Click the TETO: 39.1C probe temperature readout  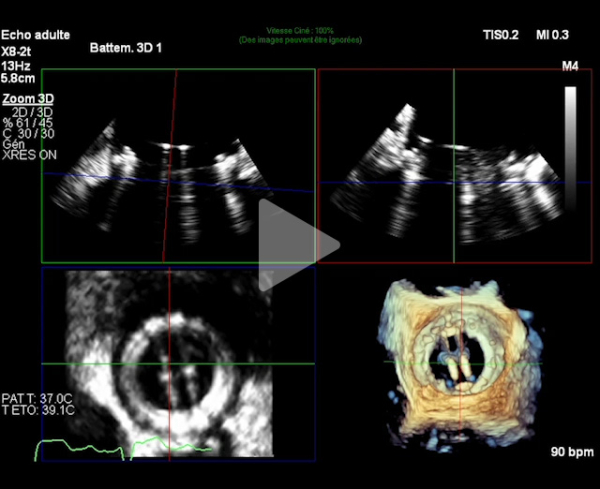coord(32,409)
